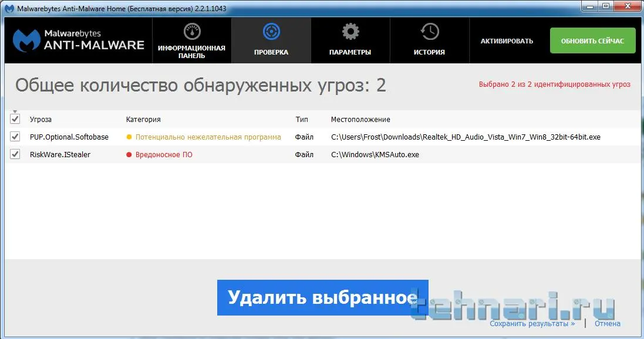Toggle the select-all threats checkbox

coord(15,119)
